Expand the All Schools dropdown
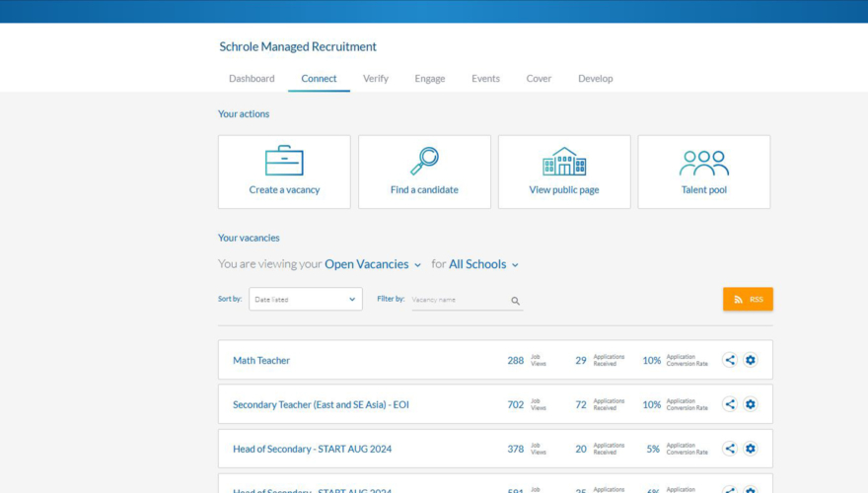 coord(483,264)
